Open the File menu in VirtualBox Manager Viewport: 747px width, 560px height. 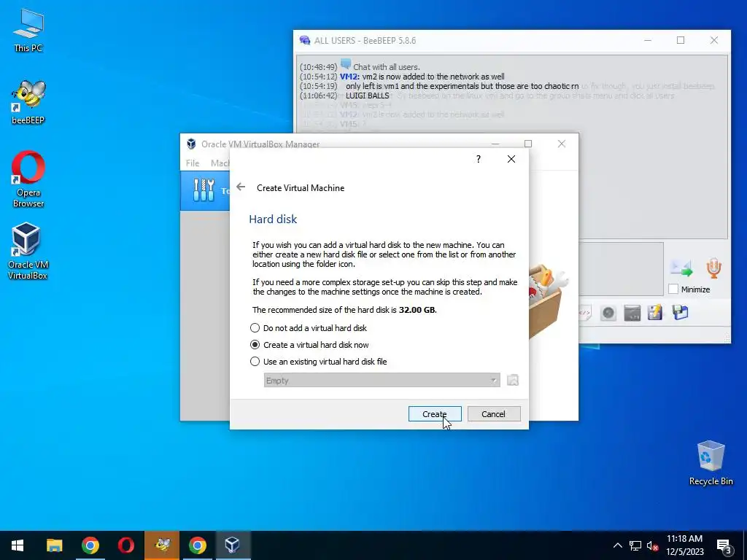click(x=193, y=163)
